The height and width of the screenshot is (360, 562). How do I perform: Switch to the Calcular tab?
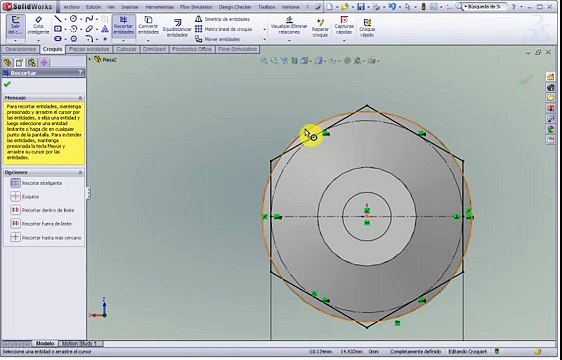tap(126, 49)
